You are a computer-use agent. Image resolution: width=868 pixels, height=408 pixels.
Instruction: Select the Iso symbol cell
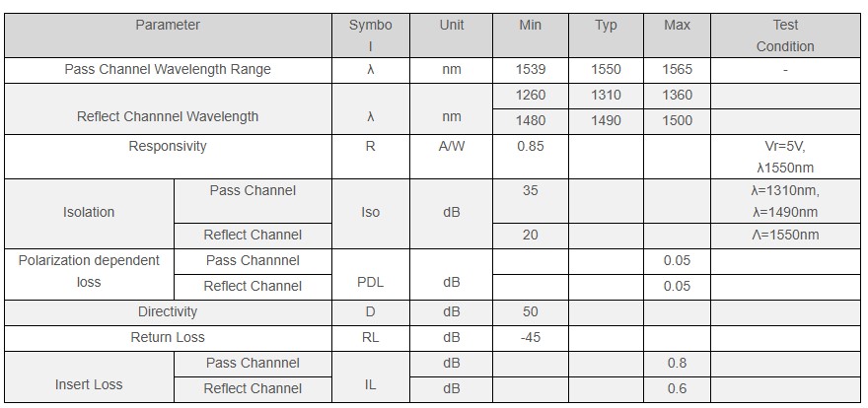(370, 214)
